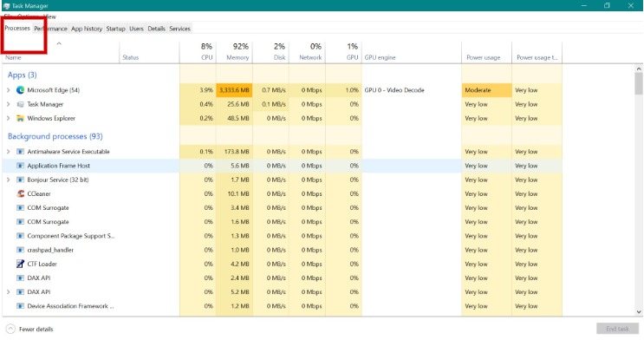
Task: Sort by the GPU percentage column header
Action: click(x=344, y=52)
